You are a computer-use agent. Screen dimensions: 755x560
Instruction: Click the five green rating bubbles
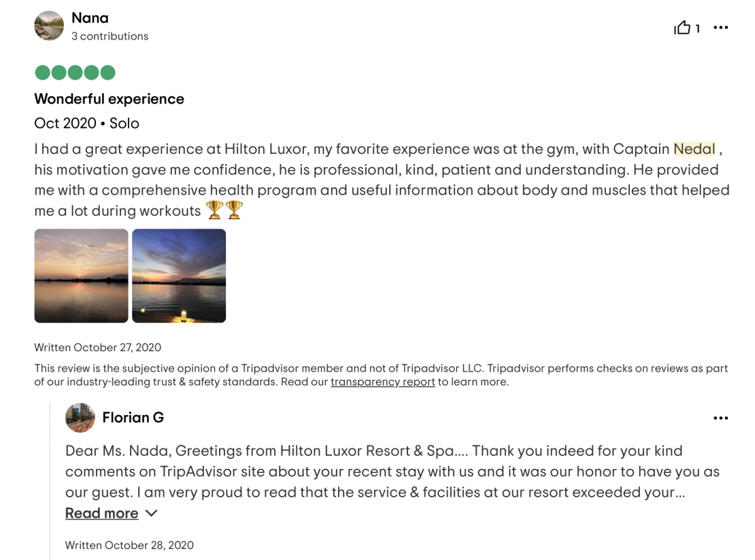pos(75,73)
